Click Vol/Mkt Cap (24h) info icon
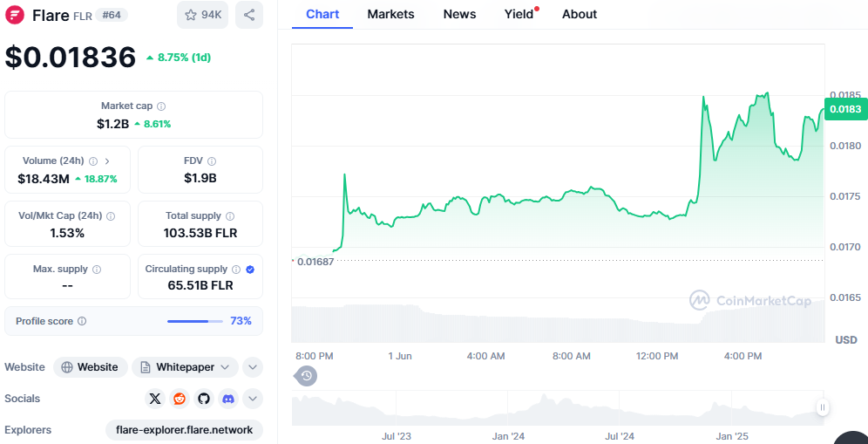The width and height of the screenshot is (868, 444). tap(111, 215)
